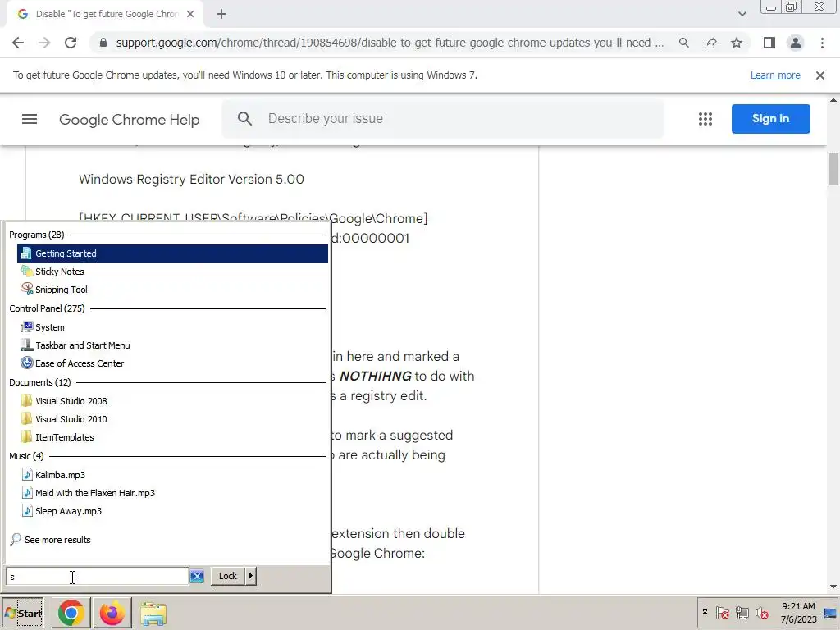The height and width of the screenshot is (630, 840).
Task: Click Chrome in the taskbar
Action: (x=71, y=614)
